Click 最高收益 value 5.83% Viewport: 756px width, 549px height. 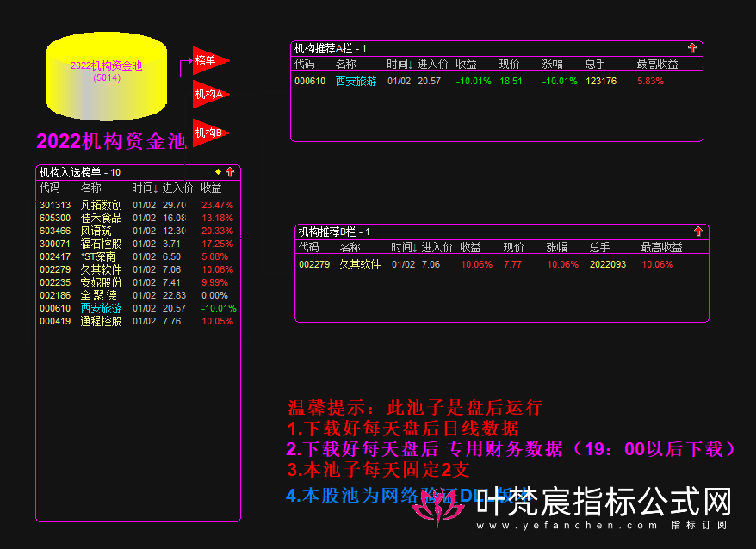(650, 81)
